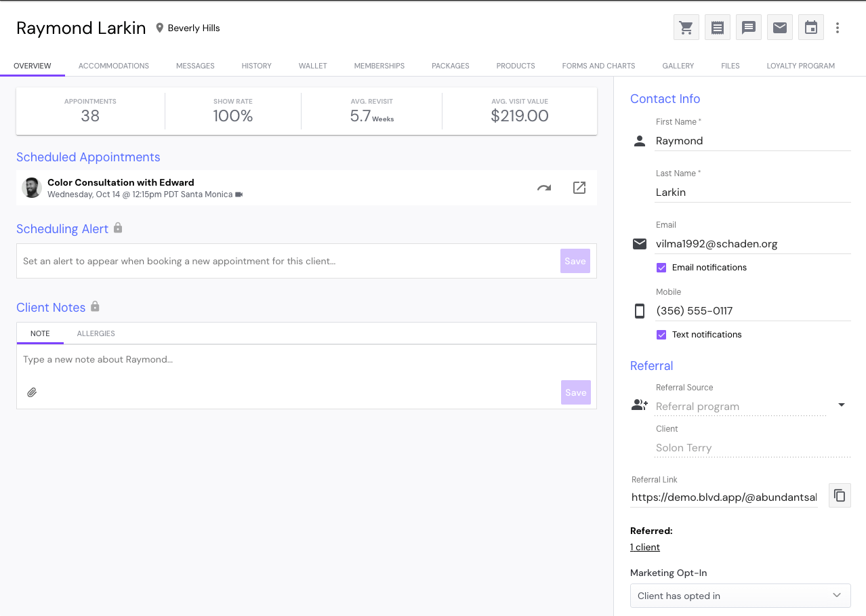
Task: Click the Referral Link URL field
Action: point(724,497)
